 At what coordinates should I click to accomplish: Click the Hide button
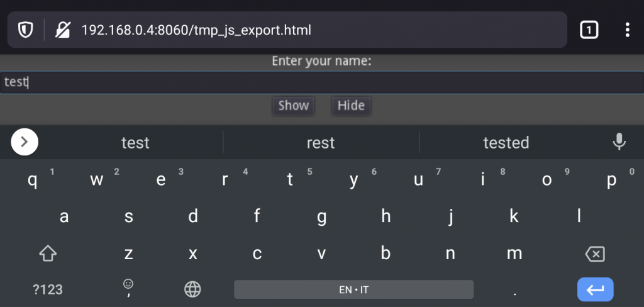pyautogui.click(x=351, y=106)
